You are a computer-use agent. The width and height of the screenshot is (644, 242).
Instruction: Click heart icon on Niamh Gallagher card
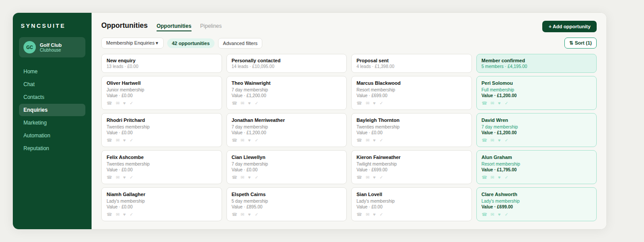coord(124,214)
